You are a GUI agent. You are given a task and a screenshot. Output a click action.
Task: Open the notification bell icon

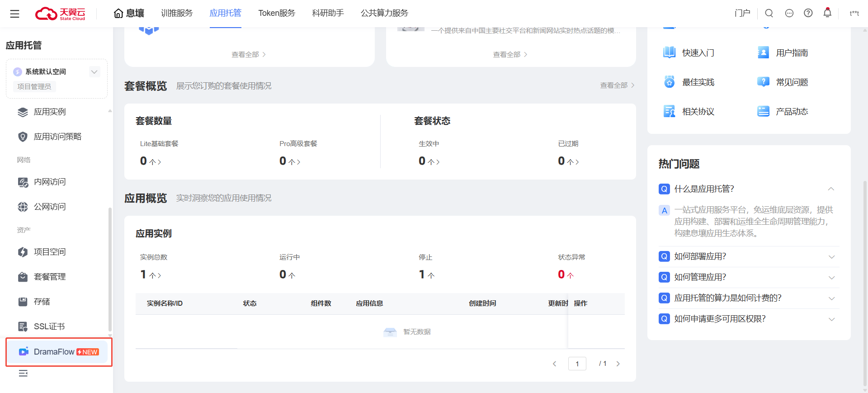(x=827, y=13)
